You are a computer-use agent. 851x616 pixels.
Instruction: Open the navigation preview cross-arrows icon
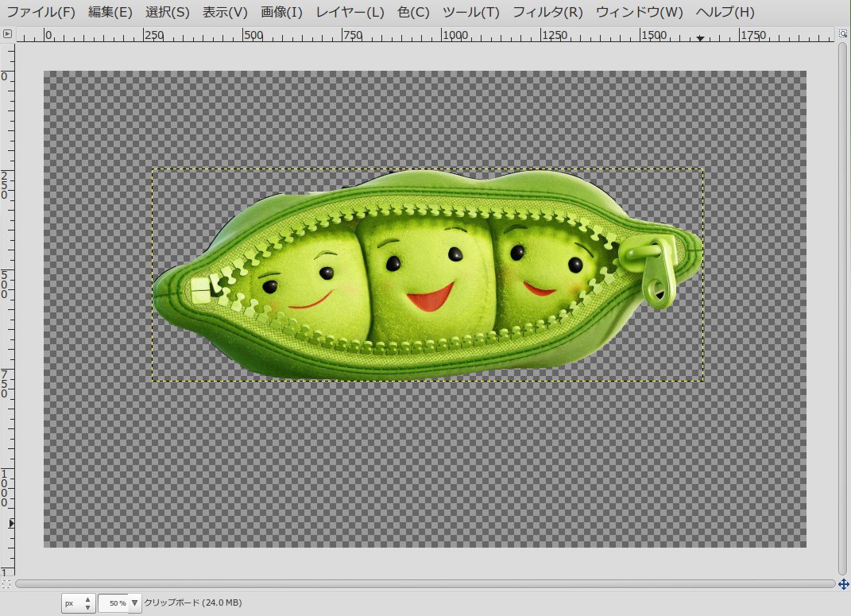click(843, 584)
